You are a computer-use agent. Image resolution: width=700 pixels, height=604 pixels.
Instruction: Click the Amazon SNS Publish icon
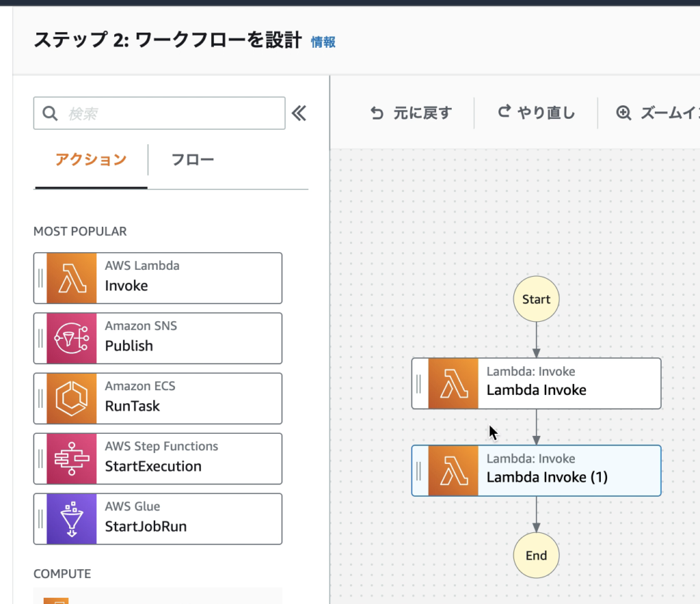71,339
